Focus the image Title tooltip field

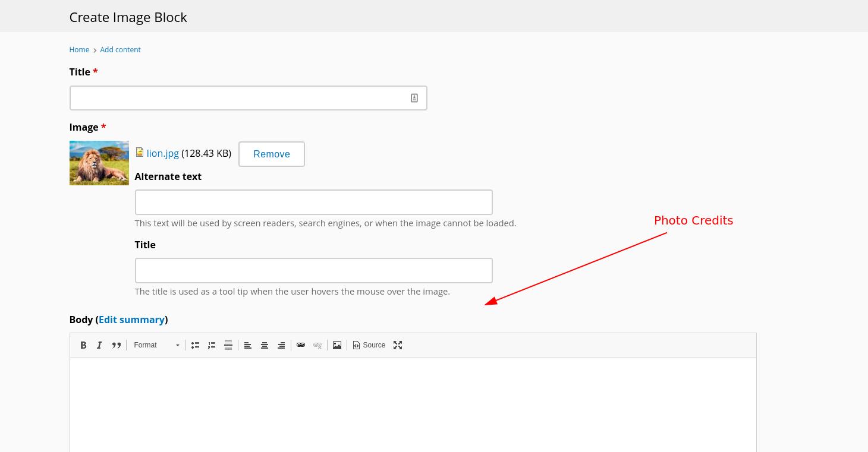point(314,270)
